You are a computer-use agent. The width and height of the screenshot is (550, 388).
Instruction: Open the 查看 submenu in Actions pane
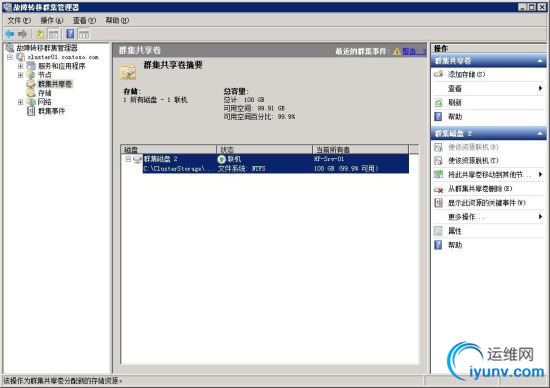point(488,88)
